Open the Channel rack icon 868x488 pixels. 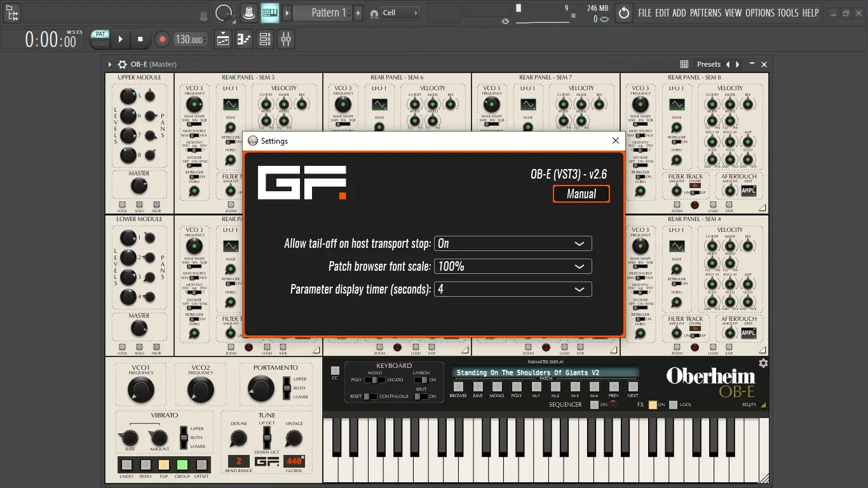(265, 39)
